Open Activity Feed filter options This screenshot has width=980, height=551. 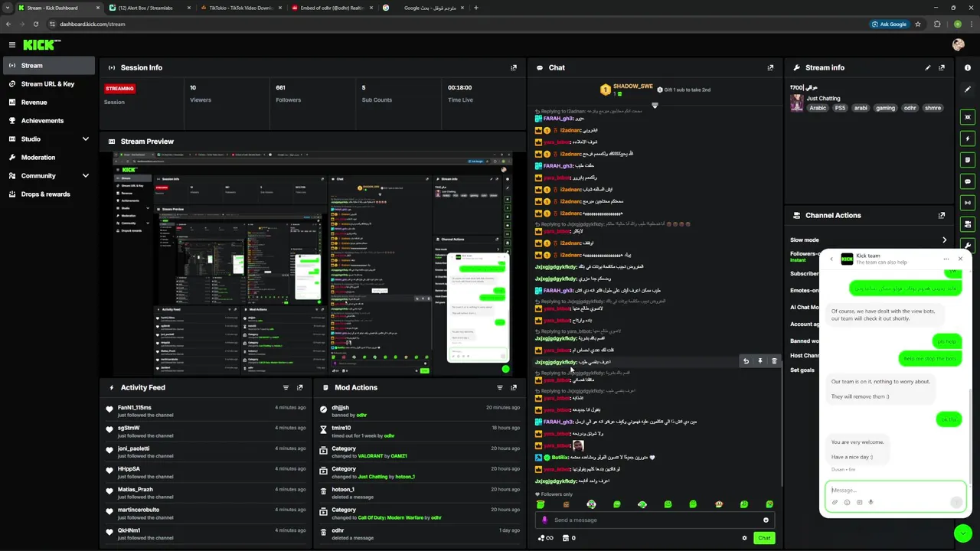point(286,387)
